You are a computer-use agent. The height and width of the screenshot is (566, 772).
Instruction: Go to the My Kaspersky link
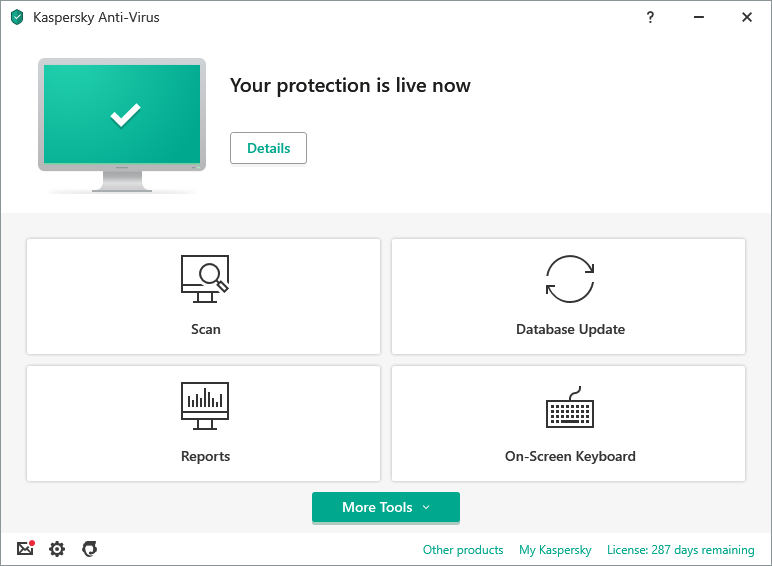tap(555, 550)
